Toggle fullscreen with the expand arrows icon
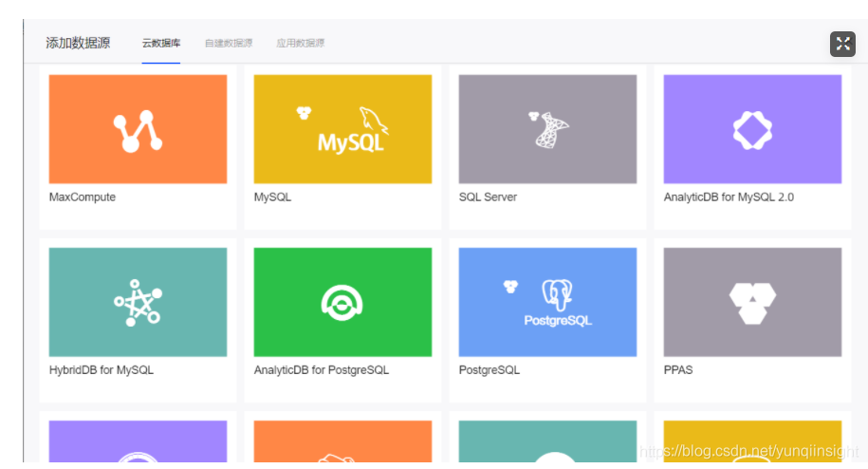This screenshot has height=469, width=868. click(x=842, y=44)
